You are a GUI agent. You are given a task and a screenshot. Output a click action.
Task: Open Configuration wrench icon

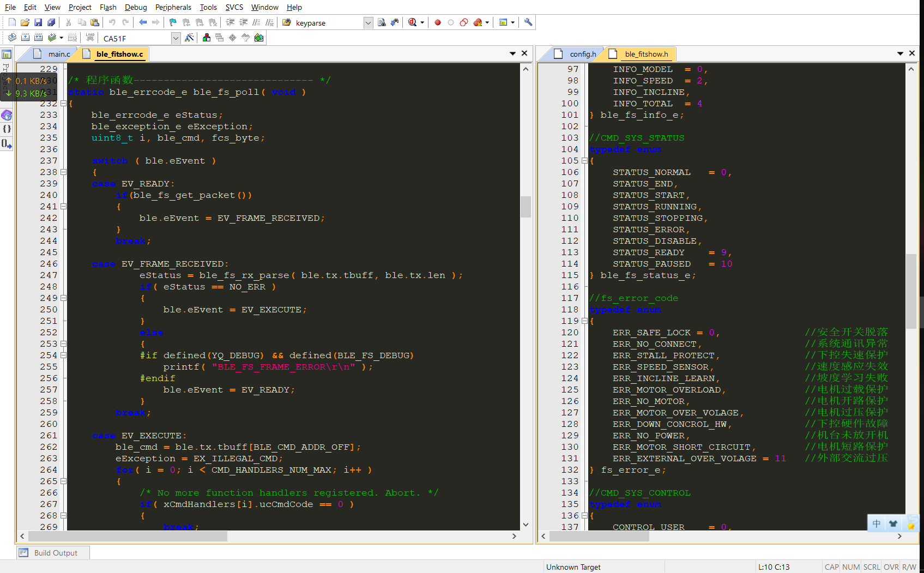click(528, 22)
